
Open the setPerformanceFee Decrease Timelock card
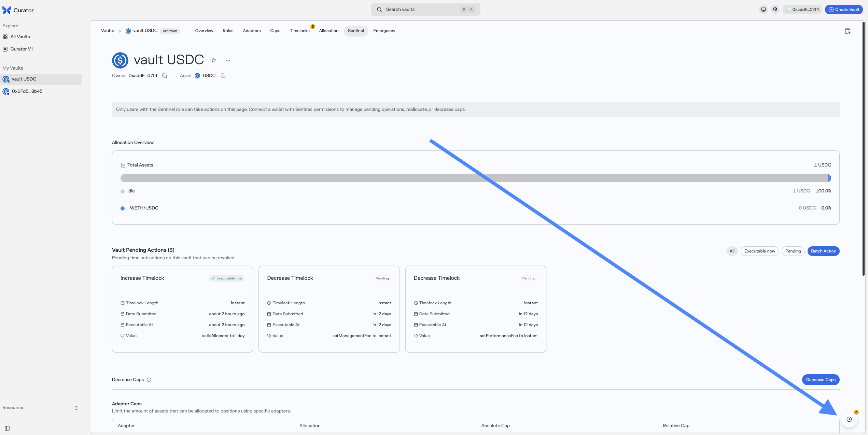476,309
